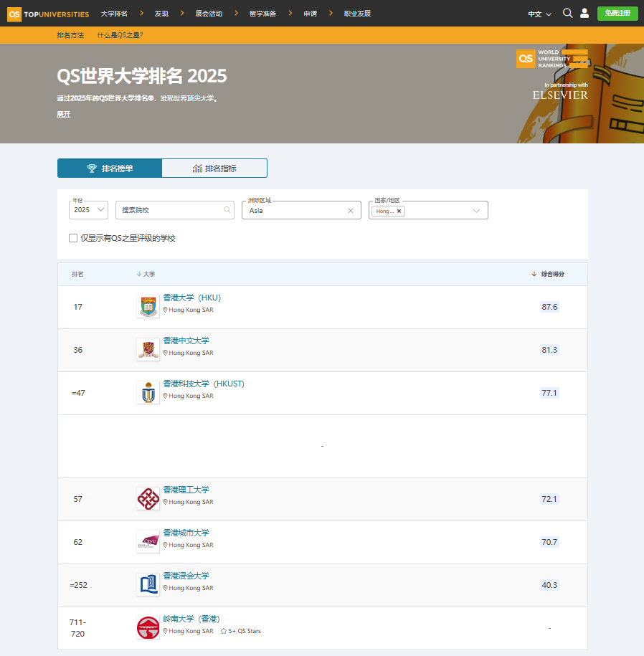The width and height of the screenshot is (644, 656).
Task: Click the 81.3 overall score
Action: pos(549,350)
